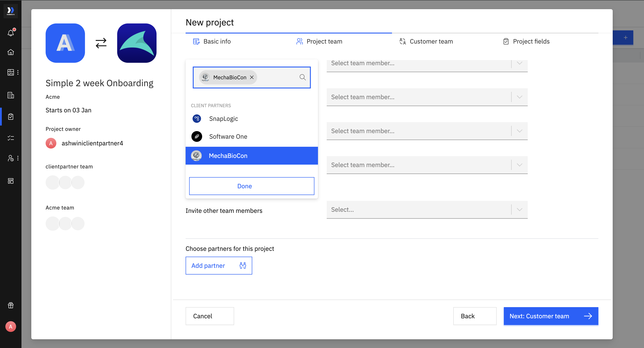Viewport: 644px width, 348px height.
Task: Remove the MechaBioCon chip with X
Action: (252, 77)
